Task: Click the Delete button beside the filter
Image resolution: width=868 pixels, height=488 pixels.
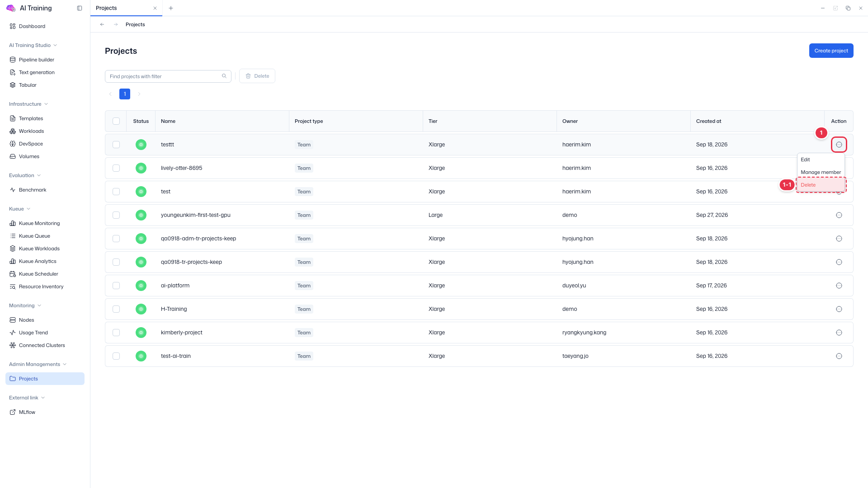Action: click(x=257, y=76)
